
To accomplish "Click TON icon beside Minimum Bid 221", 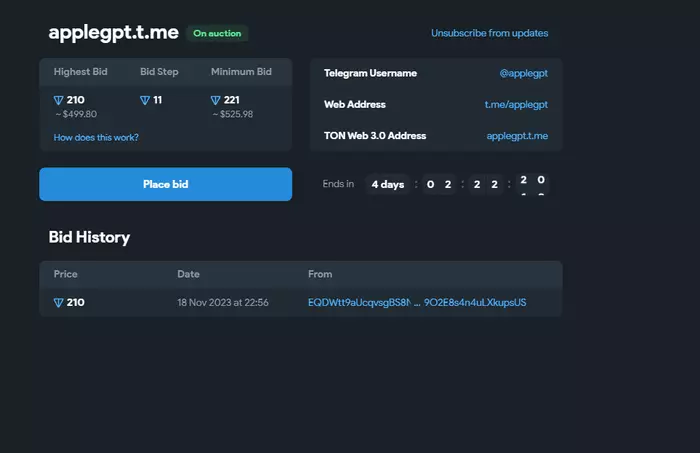I will (215, 100).
